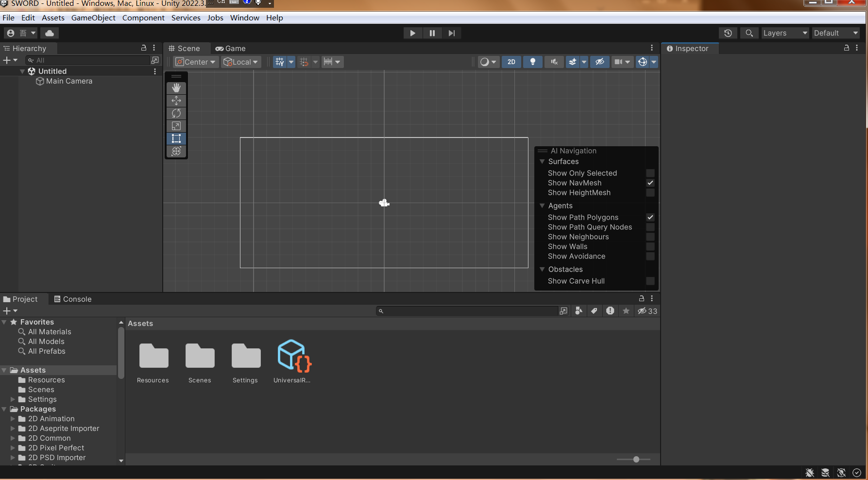This screenshot has height=480, width=868.
Task: Open the cloud services icon
Action: [x=50, y=33]
